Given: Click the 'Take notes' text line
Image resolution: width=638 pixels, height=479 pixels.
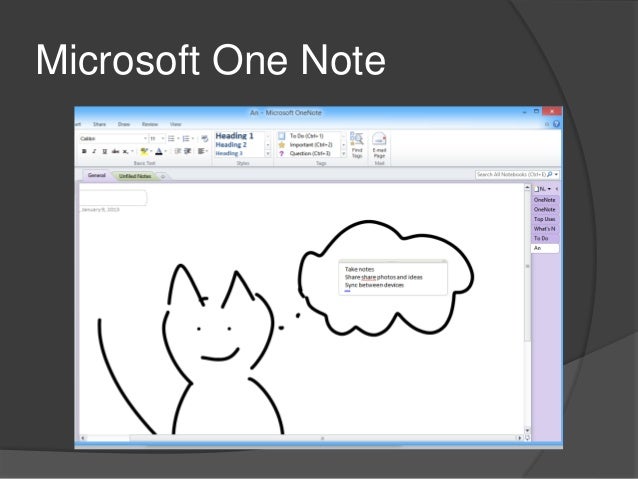Looking at the screenshot, I should pos(359,269).
